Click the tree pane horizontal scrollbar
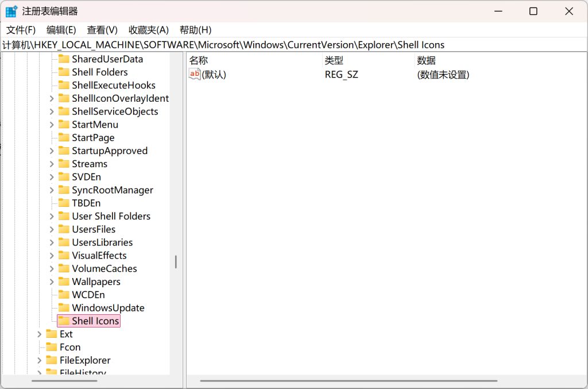 64,381
